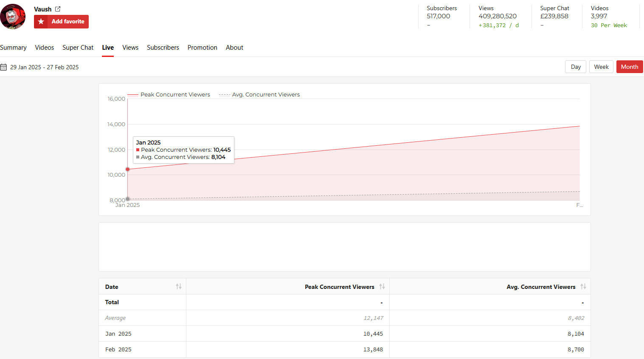
Task: Click the 8,402 average value cell
Action: coord(576,318)
